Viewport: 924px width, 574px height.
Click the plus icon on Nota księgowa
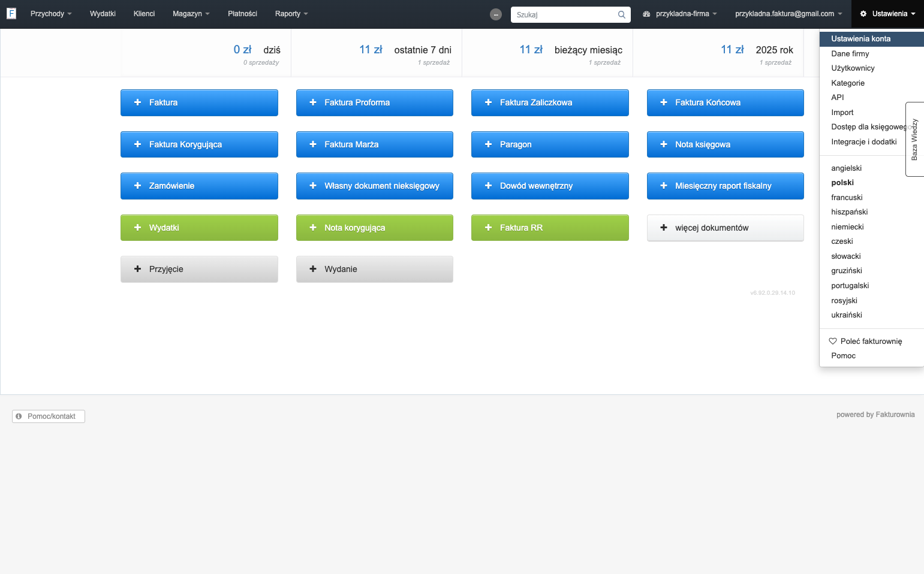[664, 144]
